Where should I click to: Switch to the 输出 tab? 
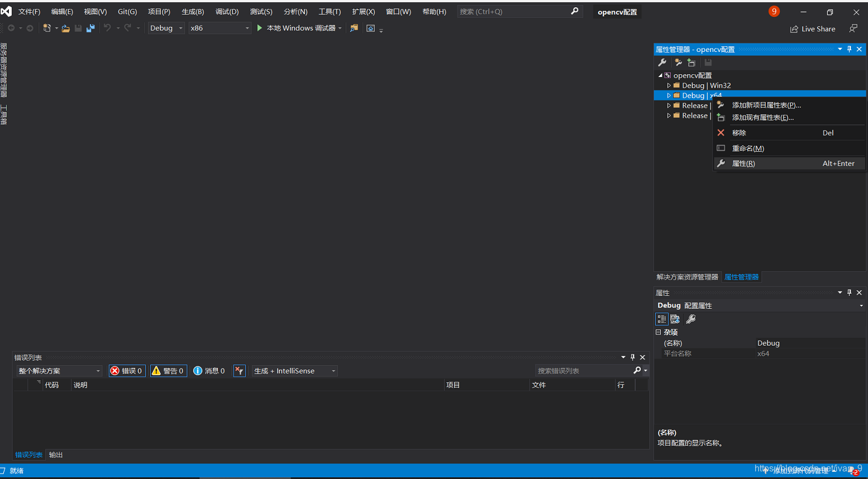point(56,455)
